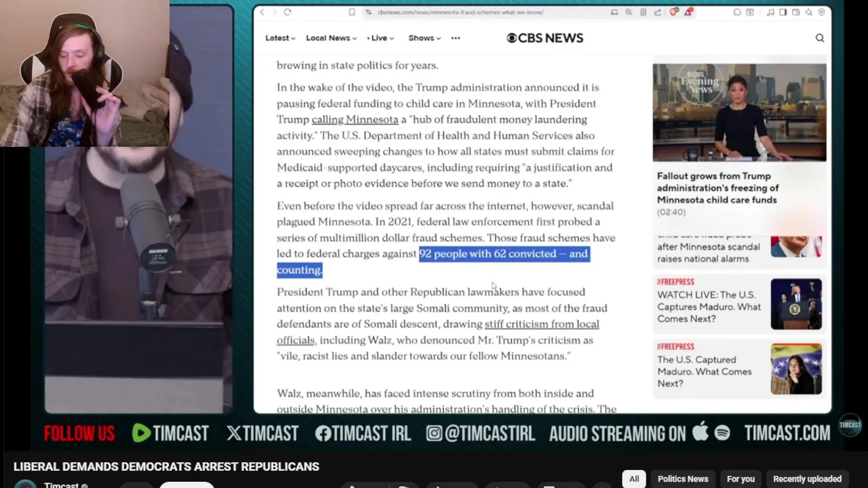Open 'The U.S. Captured Maduro. What Comes Next?' story
Screen dimensions: 868x488
tap(704, 371)
